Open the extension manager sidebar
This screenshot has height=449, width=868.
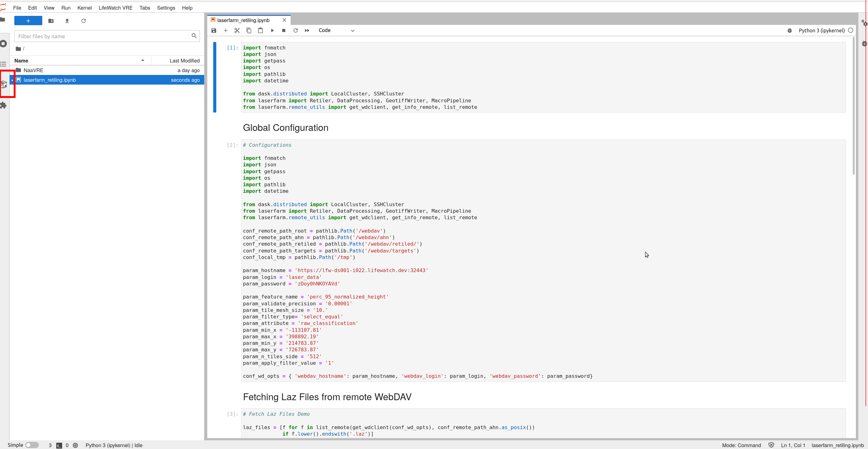pyautogui.click(x=4, y=105)
